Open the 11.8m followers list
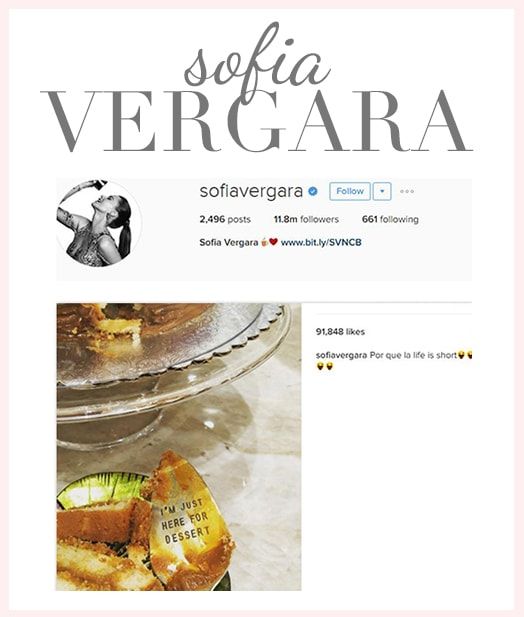 click(306, 219)
